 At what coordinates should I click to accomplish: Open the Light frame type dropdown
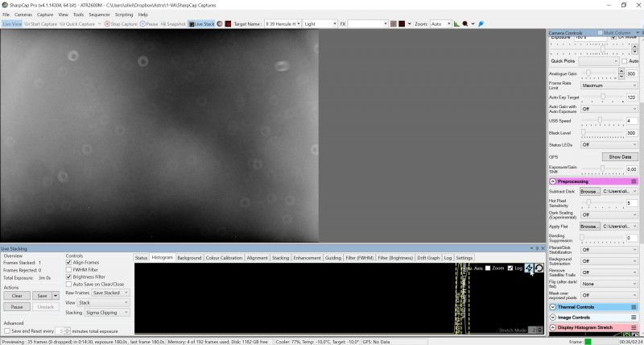[x=320, y=24]
